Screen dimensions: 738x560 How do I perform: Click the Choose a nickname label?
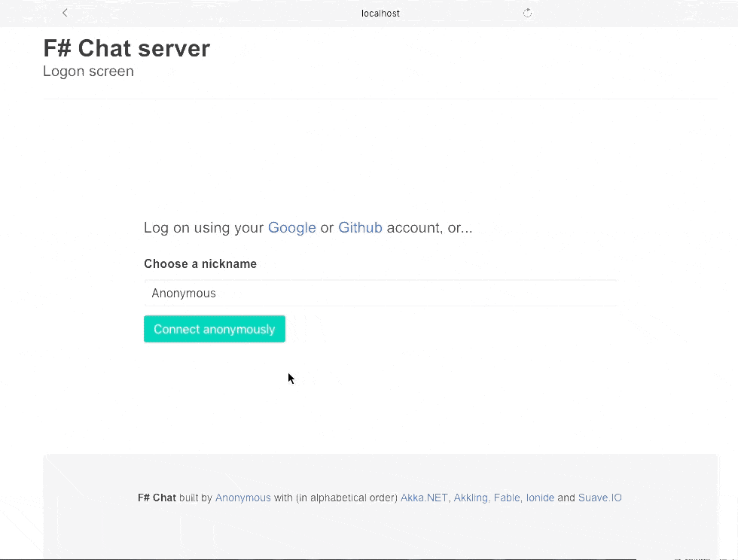(200, 264)
